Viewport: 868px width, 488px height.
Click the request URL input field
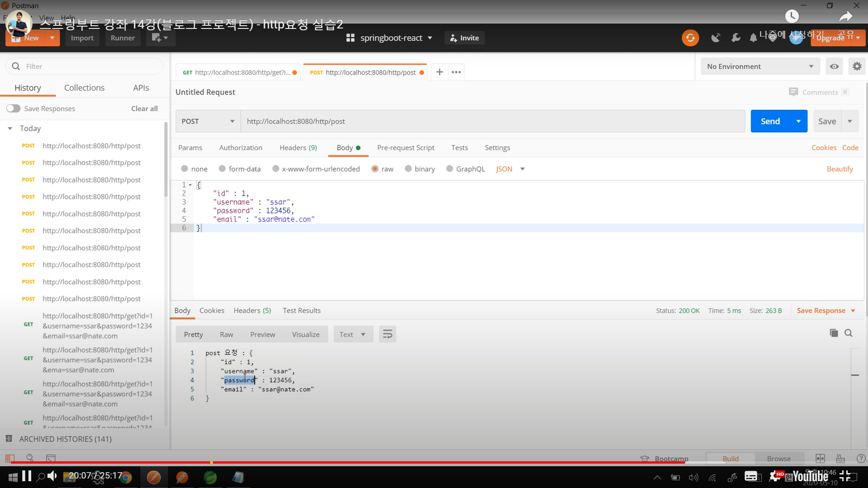click(493, 121)
